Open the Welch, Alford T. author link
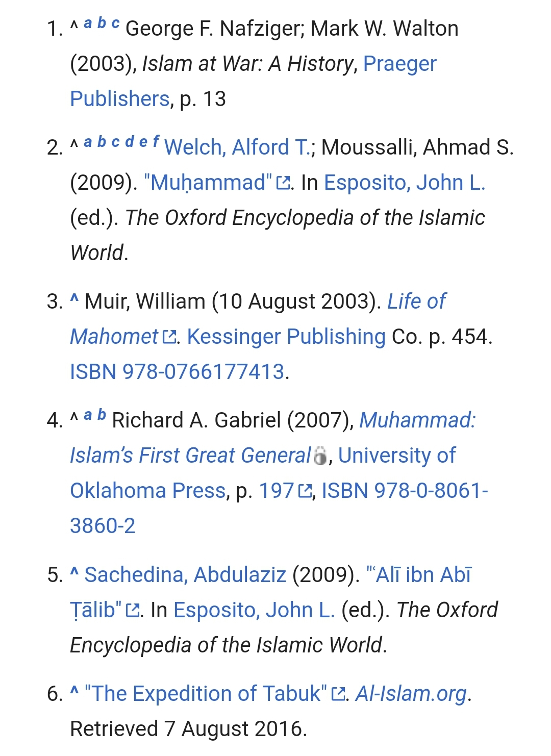Viewport: 551px width, 756px height. click(237, 147)
